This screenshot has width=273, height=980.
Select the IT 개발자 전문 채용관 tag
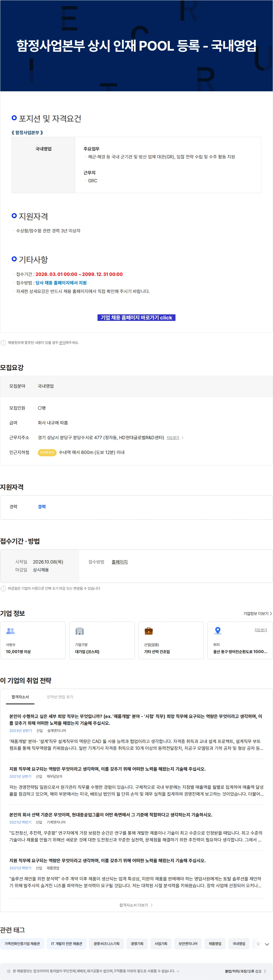[67, 944]
